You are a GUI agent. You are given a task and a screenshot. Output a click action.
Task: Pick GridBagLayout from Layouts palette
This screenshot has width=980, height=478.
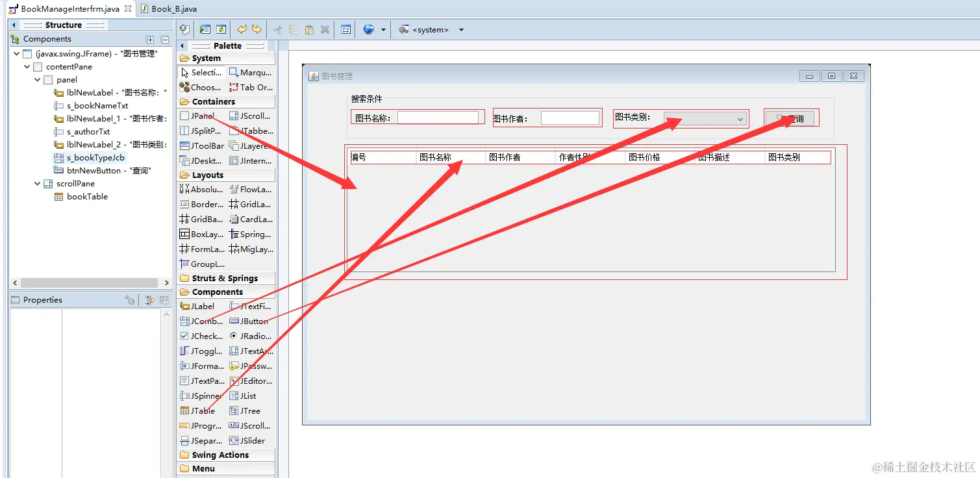coord(201,220)
